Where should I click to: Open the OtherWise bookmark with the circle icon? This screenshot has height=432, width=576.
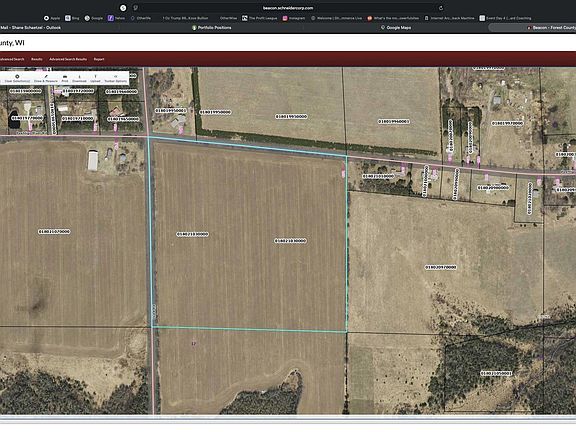(x=141, y=18)
